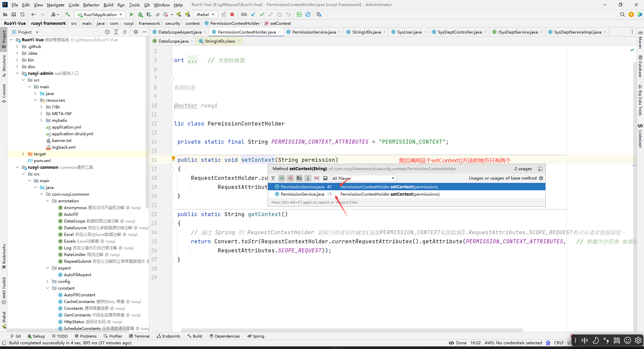This screenshot has width=644, height=349.
Task: Collapse all nodes in the Project panel
Action: coord(125,32)
